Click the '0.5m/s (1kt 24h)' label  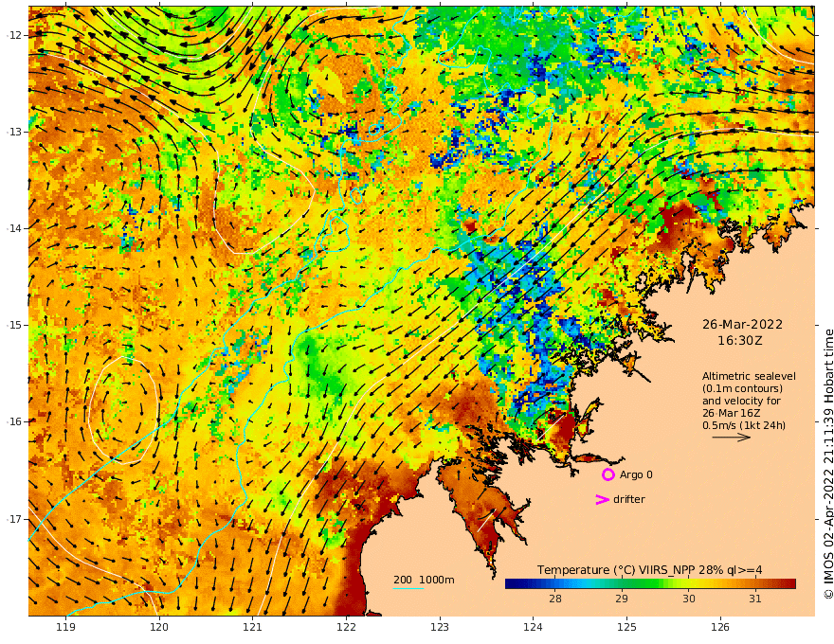(744, 425)
